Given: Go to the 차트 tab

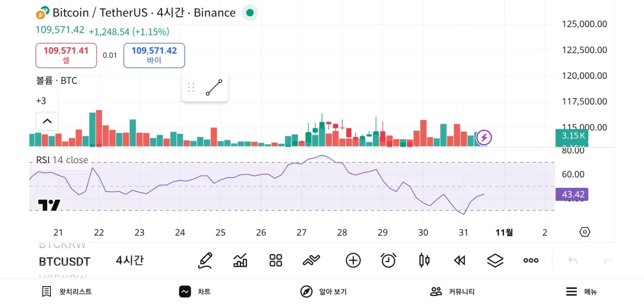Looking at the screenshot, I should (195, 292).
